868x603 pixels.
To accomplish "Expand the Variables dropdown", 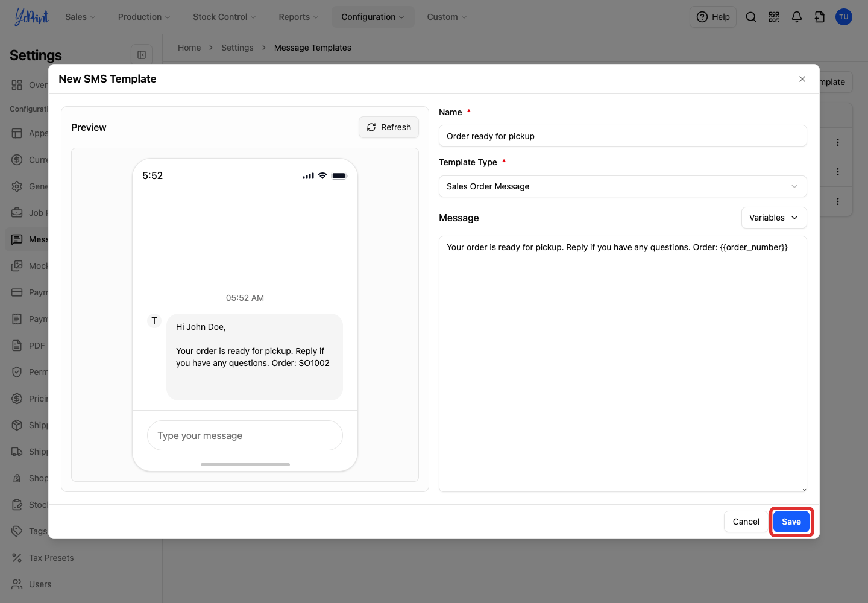I will [774, 218].
